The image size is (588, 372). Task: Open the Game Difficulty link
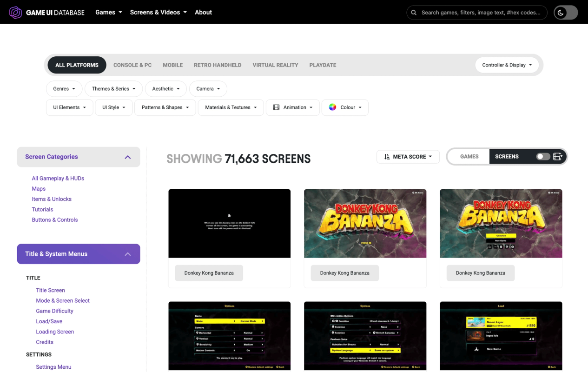pyautogui.click(x=54, y=311)
